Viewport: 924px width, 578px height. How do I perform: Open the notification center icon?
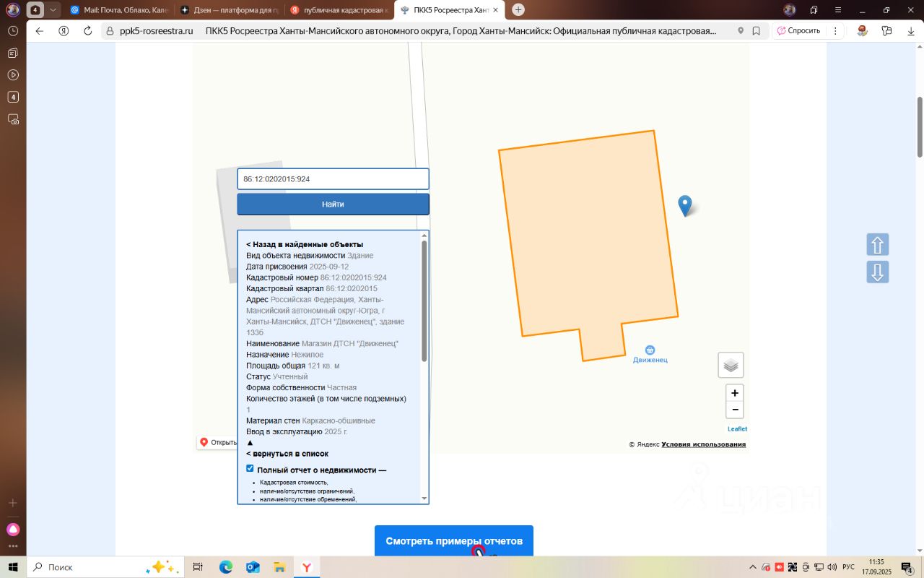(909, 567)
